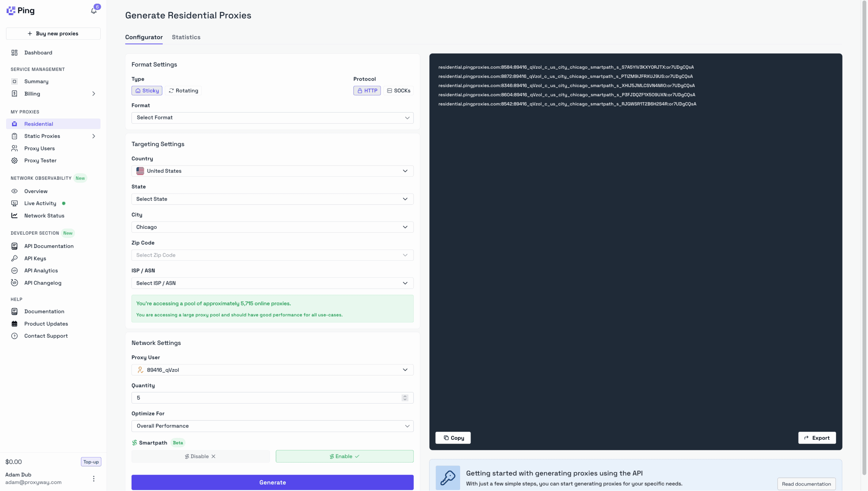Open the notifications bell icon

pyautogui.click(x=94, y=11)
